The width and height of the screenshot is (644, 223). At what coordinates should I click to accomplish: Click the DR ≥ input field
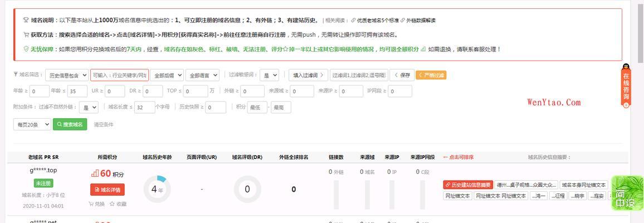[153, 91]
